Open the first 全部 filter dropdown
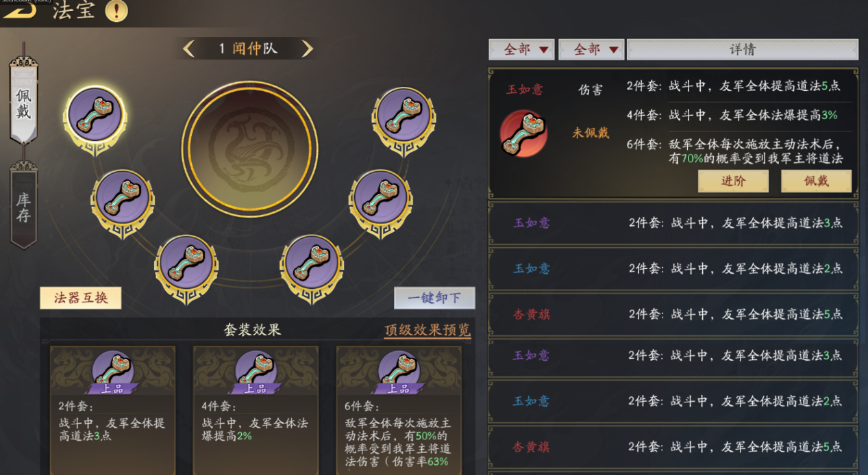 521,49
